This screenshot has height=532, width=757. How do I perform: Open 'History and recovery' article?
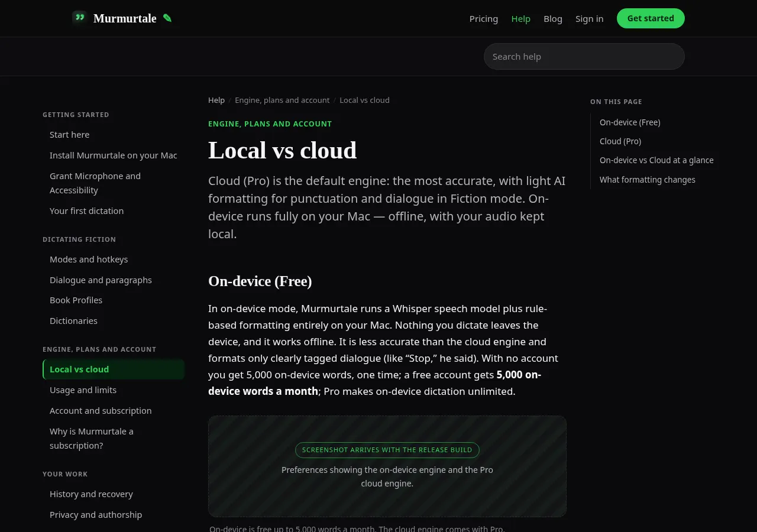[x=114, y=494]
